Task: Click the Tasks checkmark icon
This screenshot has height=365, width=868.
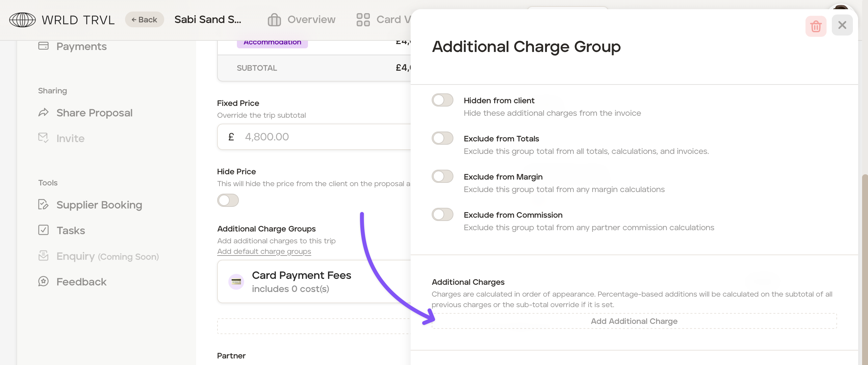Action: point(43,230)
